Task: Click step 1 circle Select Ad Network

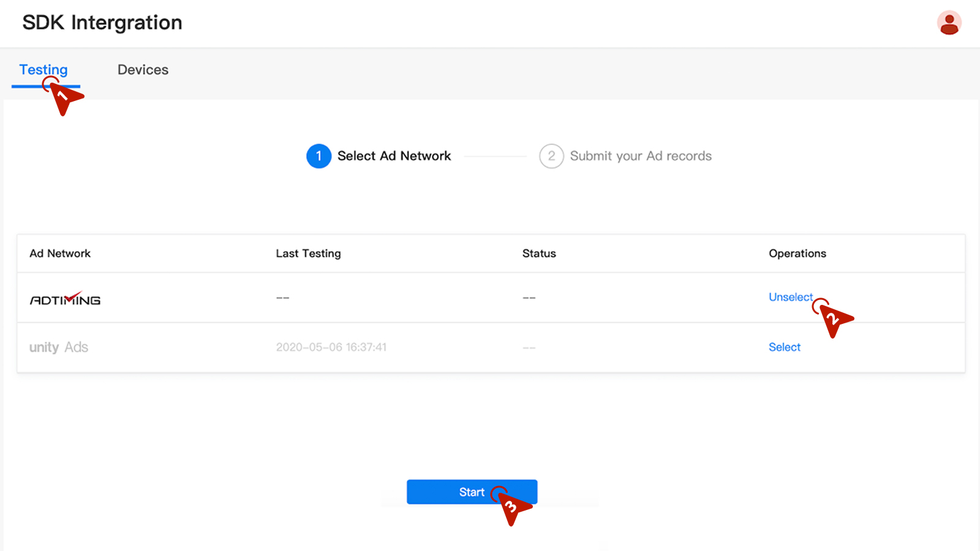Action: [318, 156]
